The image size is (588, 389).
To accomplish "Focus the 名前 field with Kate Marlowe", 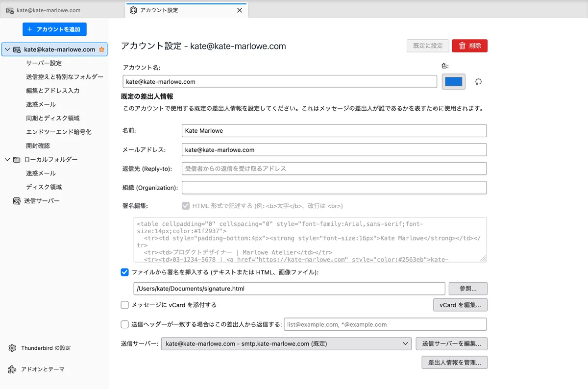I will point(334,131).
